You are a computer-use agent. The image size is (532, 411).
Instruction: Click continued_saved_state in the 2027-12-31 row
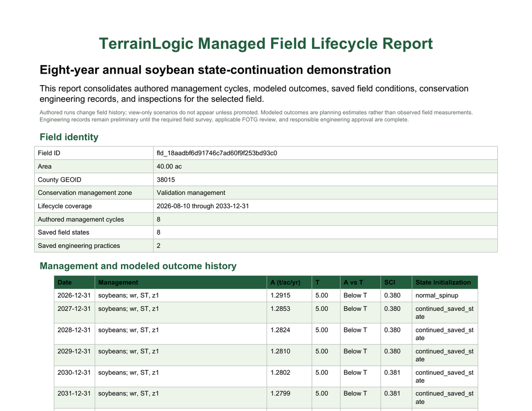tap(444, 313)
